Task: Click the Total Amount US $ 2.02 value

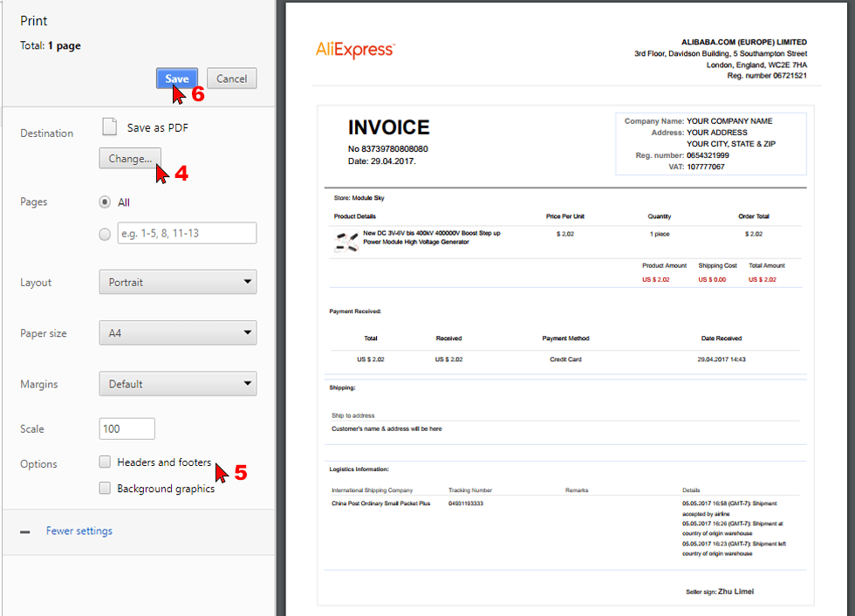Action: tap(763, 280)
